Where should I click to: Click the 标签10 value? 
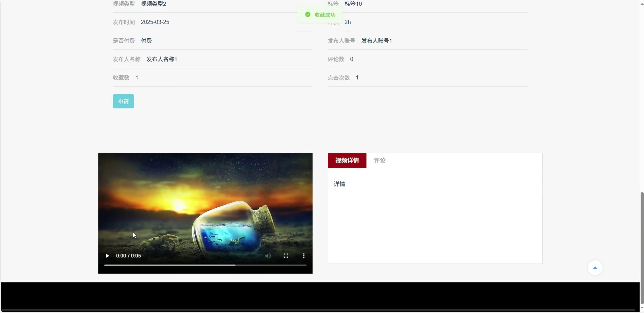click(x=353, y=4)
